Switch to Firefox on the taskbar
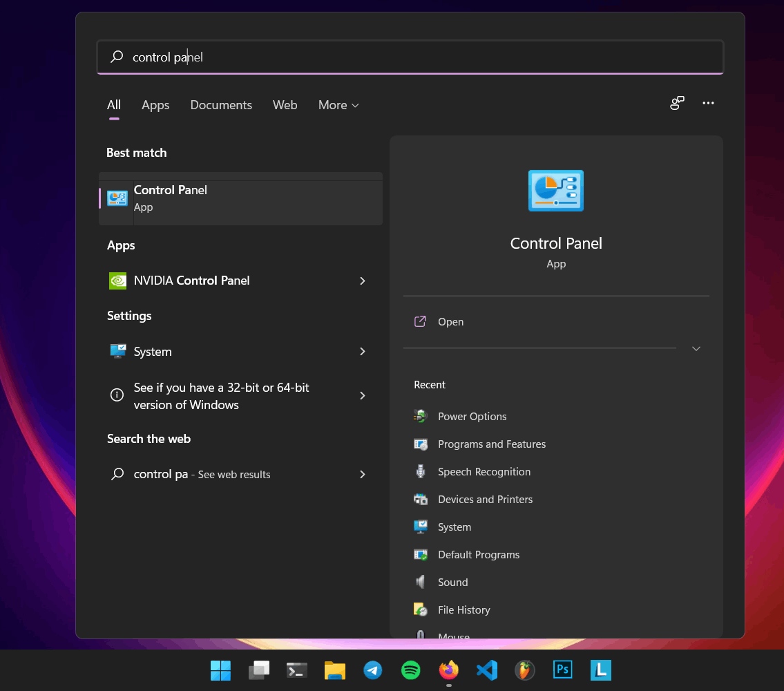This screenshot has width=784, height=691. click(x=448, y=670)
